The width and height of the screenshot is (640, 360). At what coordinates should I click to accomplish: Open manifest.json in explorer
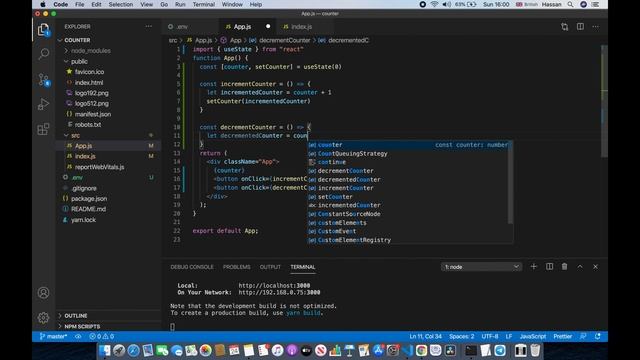tap(93, 114)
